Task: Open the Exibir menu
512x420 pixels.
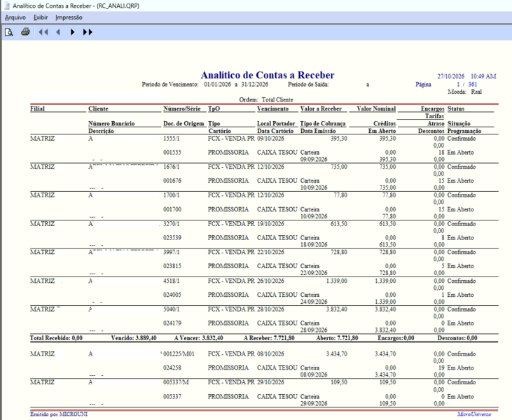Action: pos(41,17)
